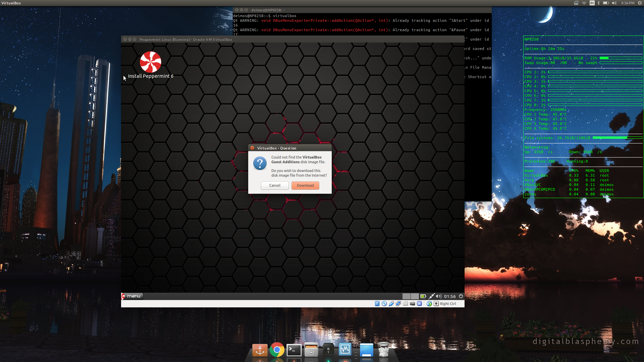This screenshot has height=362, width=644.
Task: Click the keyboard capture arrow icon beside Right Ctrl
Action: pos(436,304)
